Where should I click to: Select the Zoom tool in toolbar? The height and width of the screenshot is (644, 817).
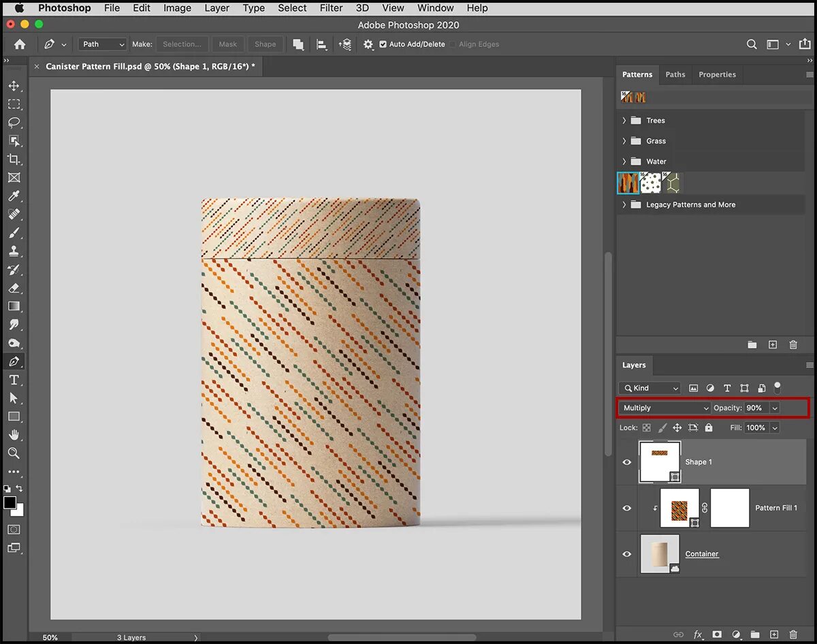[x=14, y=453]
